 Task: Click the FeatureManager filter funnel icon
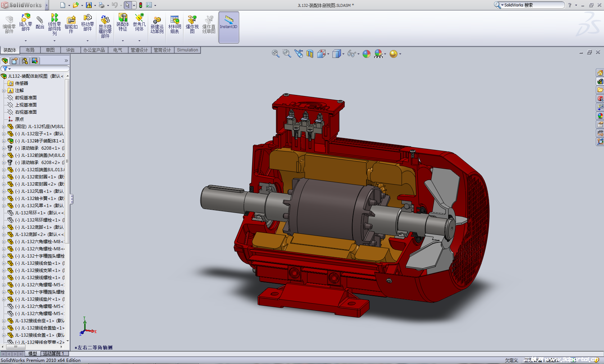5,68
